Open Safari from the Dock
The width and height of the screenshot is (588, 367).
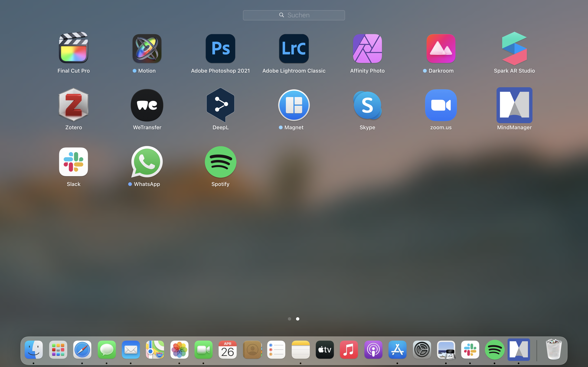tap(82, 350)
